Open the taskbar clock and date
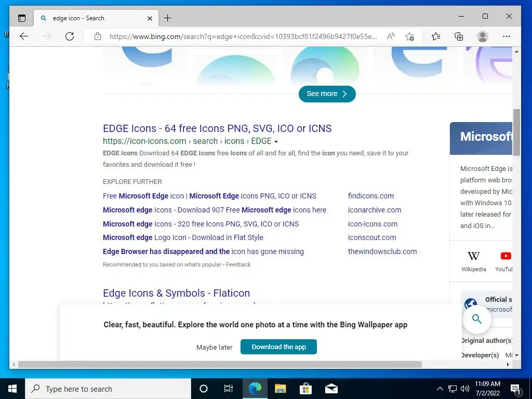Screen dimensions: 532x399 point(487,389)
